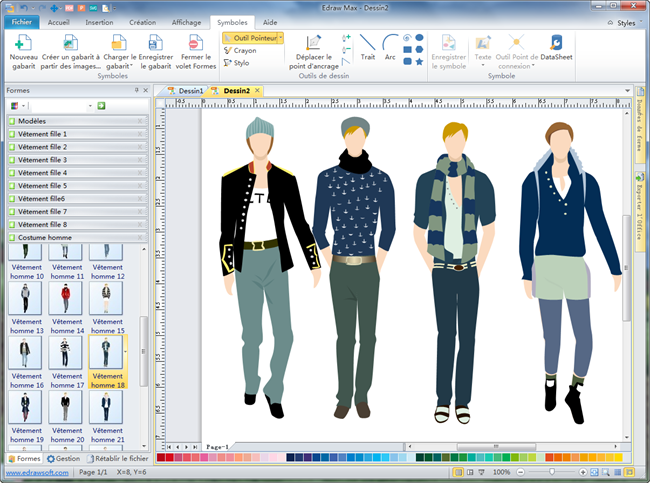
Task: Click the Nouveau gabarit icon
Action: point(24,44)
